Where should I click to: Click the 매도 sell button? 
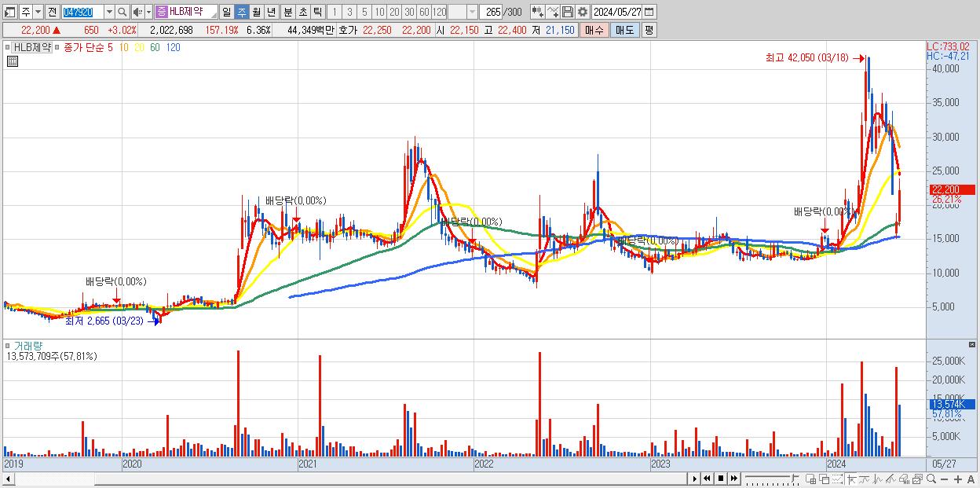[x=624, y=30]
